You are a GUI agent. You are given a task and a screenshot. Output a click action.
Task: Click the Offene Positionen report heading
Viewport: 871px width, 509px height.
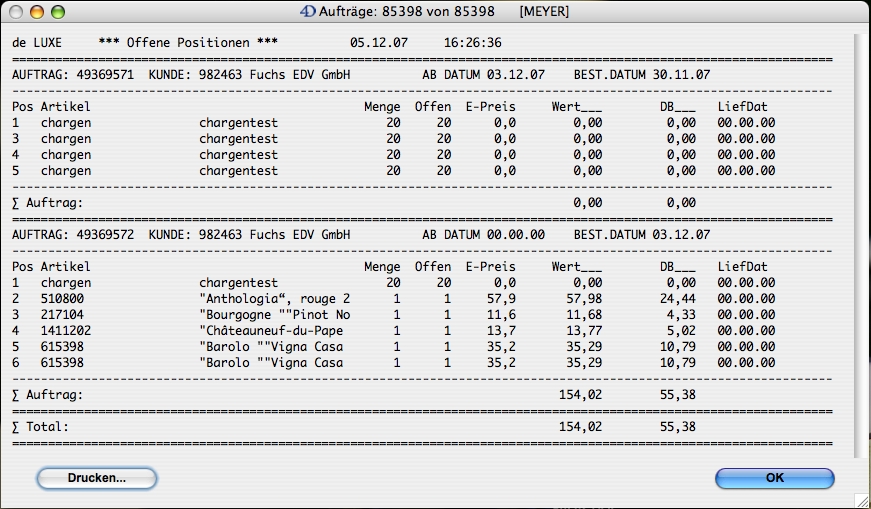[188, 43]
